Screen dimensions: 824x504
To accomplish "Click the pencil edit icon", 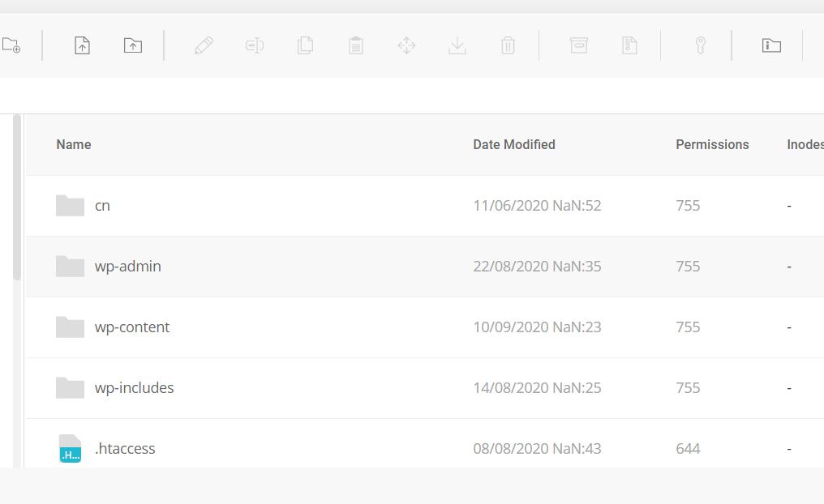I will 204,45.
